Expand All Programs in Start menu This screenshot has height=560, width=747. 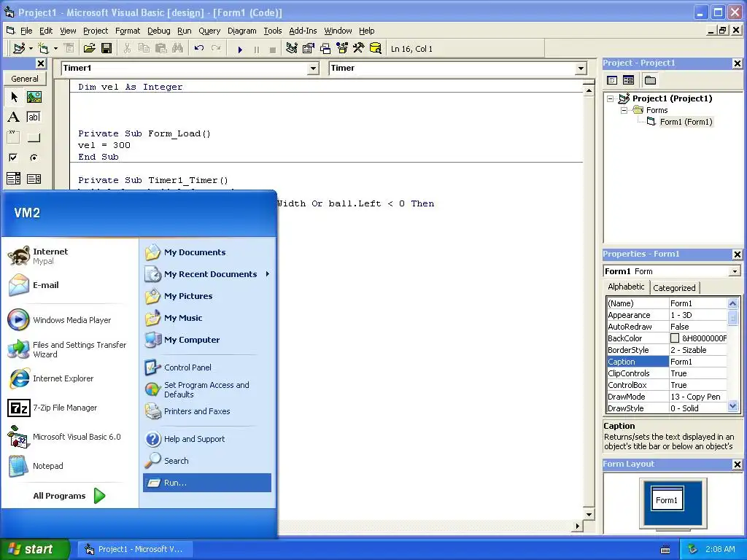coord(69,496)
